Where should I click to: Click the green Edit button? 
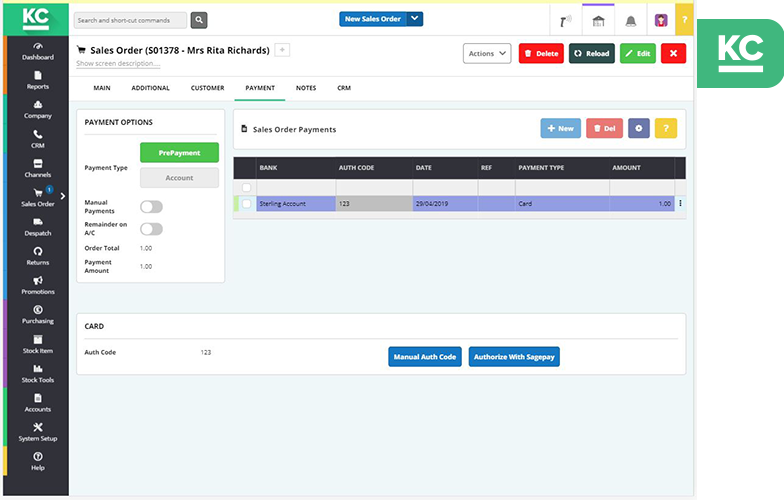(638, 54)
